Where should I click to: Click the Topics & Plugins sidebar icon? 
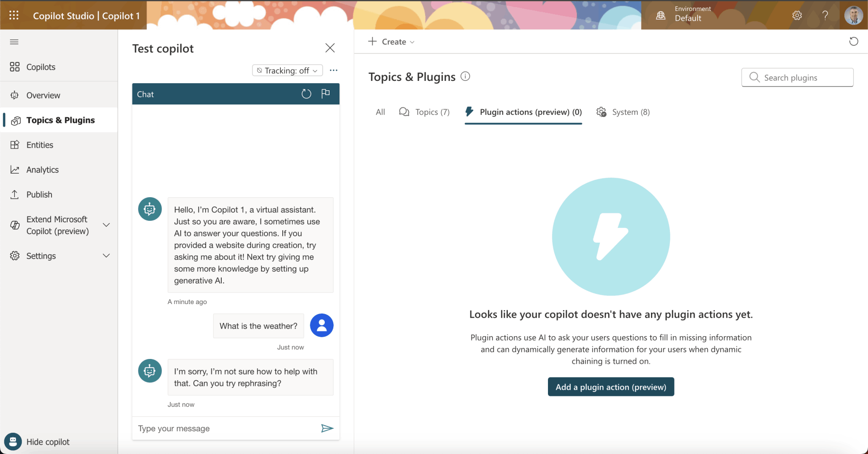(16, 121)
